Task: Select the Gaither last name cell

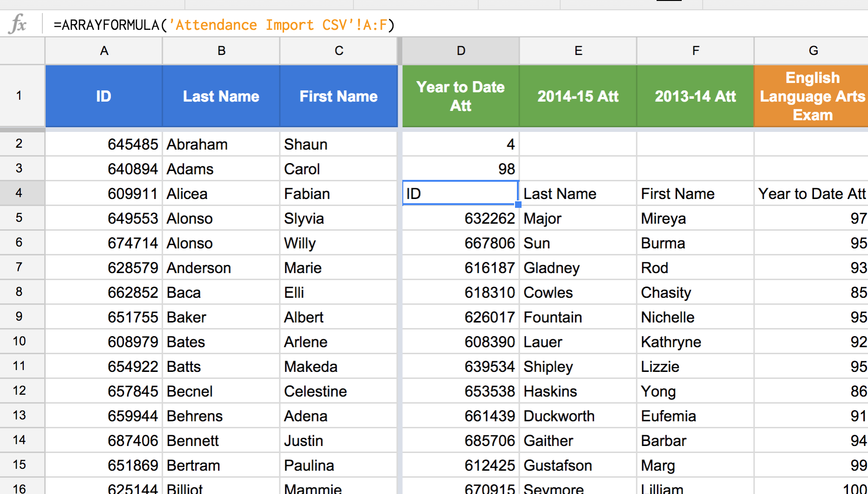Action: (x=578, y=440)
